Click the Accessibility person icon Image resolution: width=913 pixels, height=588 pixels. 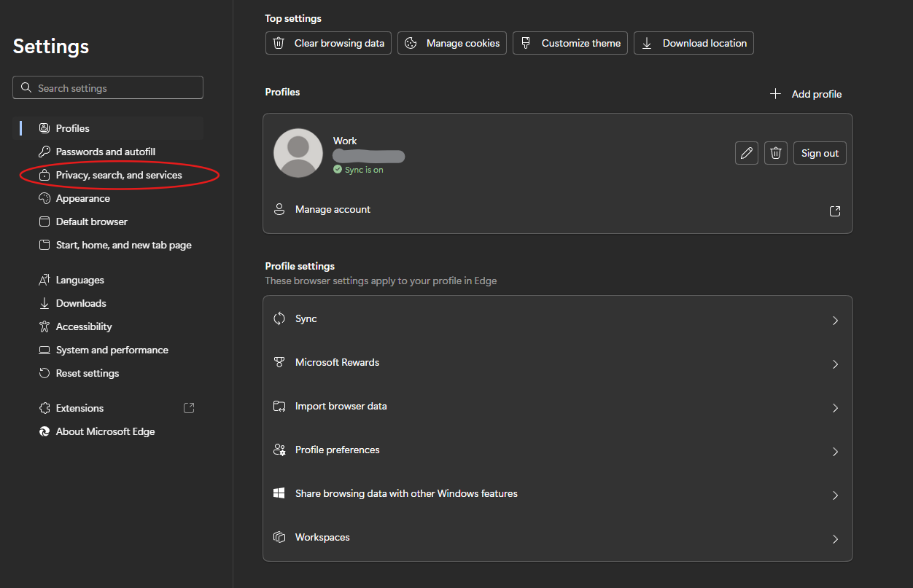coord(44,326)
